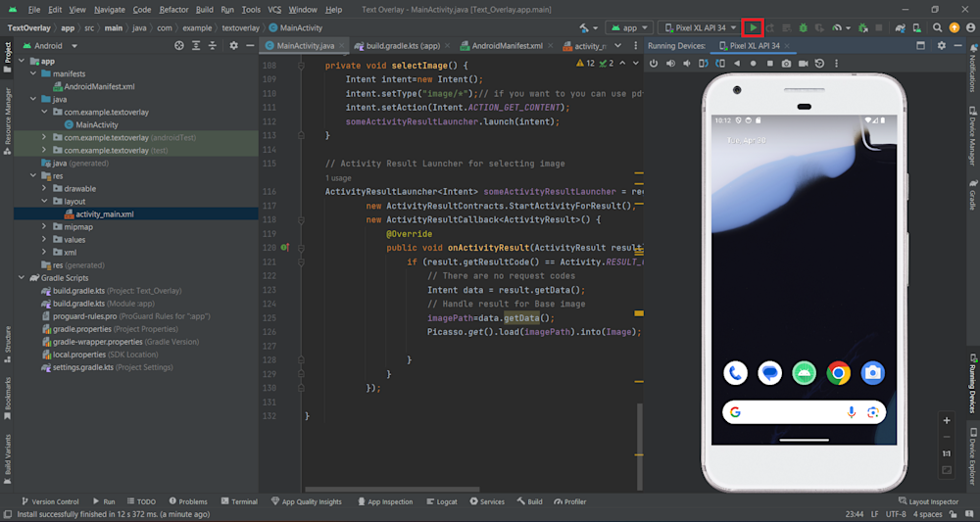This screenshot has height=522, width=980.
Task: Open the user account avatar icon
Action: click(970, 28)
